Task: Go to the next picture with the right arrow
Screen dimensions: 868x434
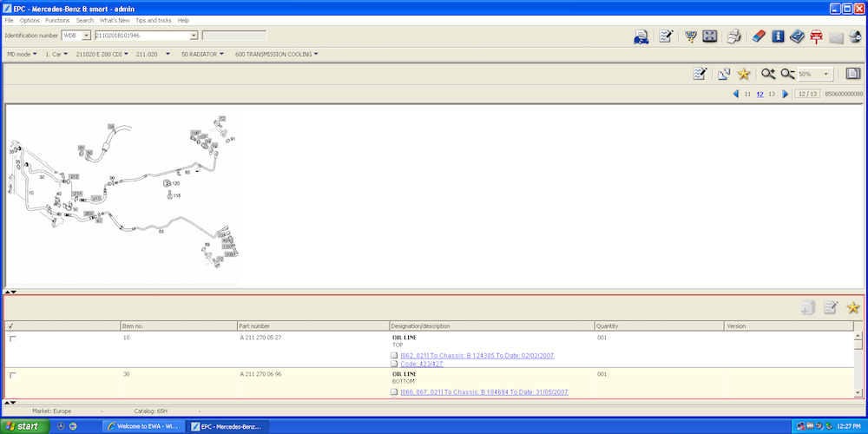Action: (785, 94)
